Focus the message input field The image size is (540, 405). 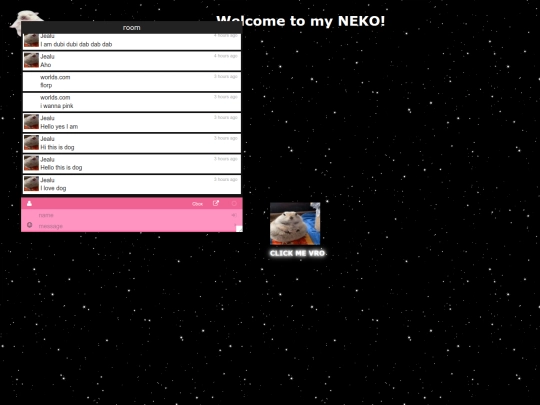point(133,226)
